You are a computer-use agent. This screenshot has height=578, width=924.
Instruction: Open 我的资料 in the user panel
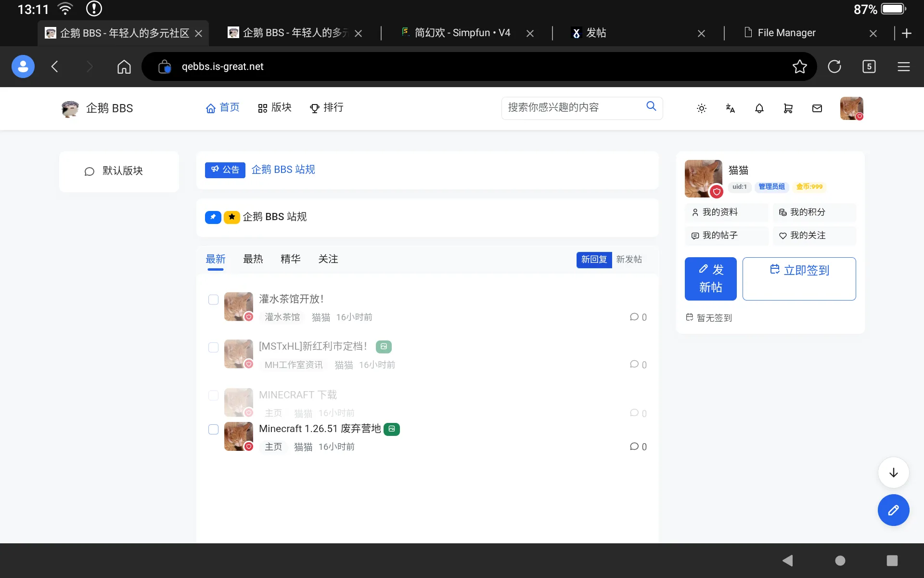[x=727, y=212]
